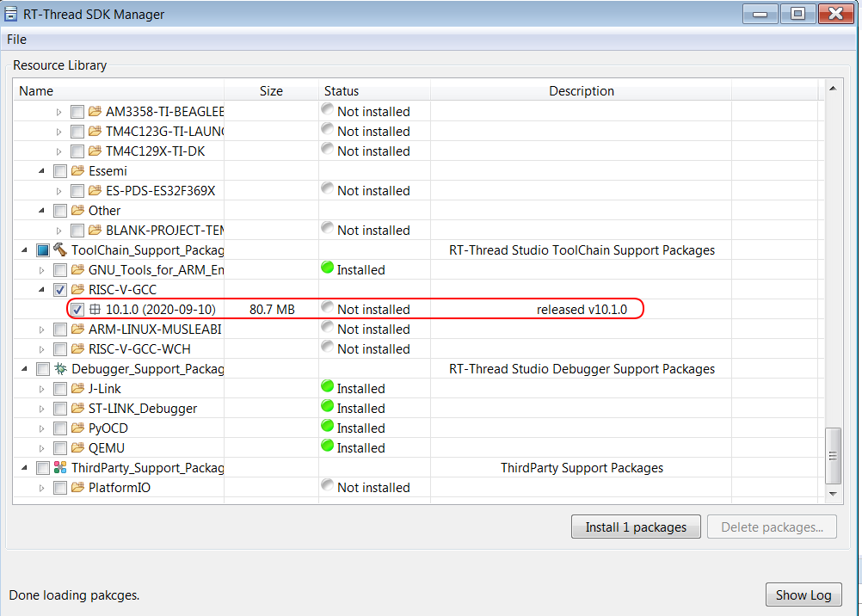Click the BLANK-PROJECT-TEM folder icon
The image size is (862, 616).
point(95,231)
